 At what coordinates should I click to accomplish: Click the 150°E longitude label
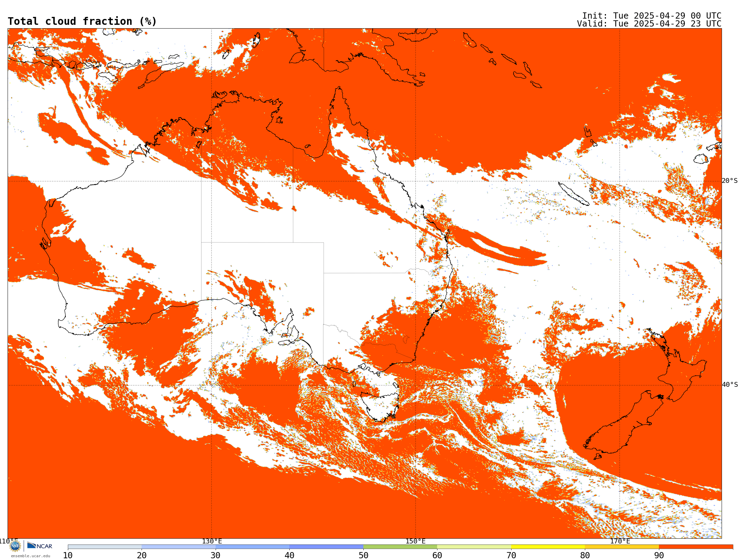click(415, 541)
